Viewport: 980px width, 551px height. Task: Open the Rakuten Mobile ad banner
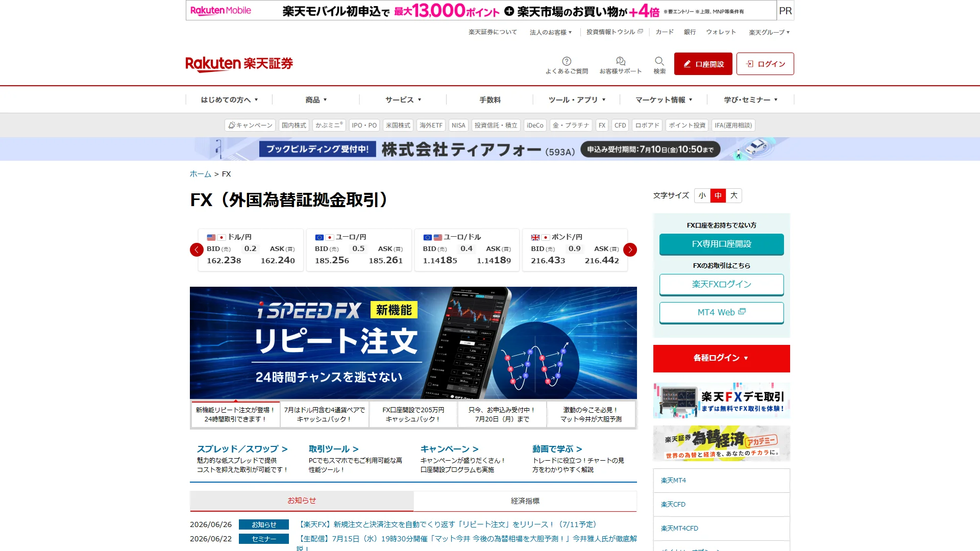481,10
